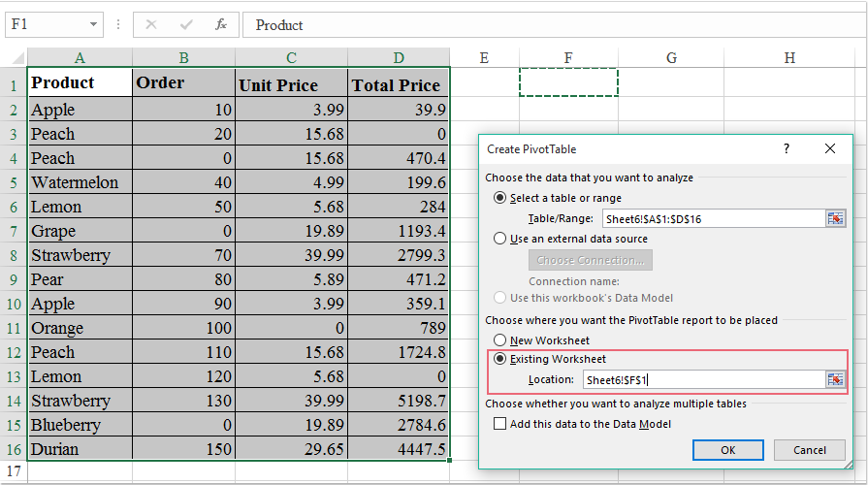Select column E header

click(483, 58)
